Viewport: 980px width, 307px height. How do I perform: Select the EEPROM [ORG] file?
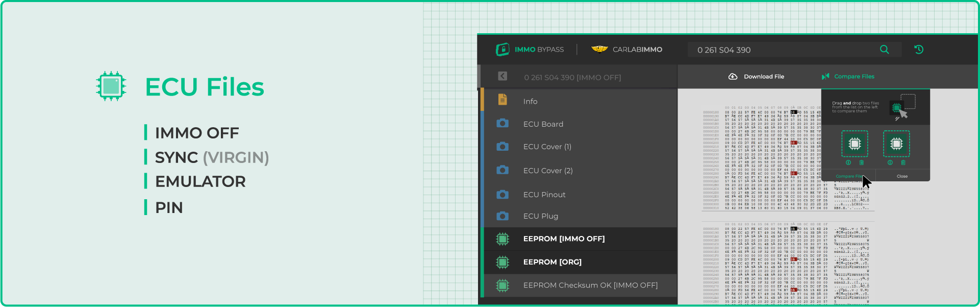coord(552,262)
